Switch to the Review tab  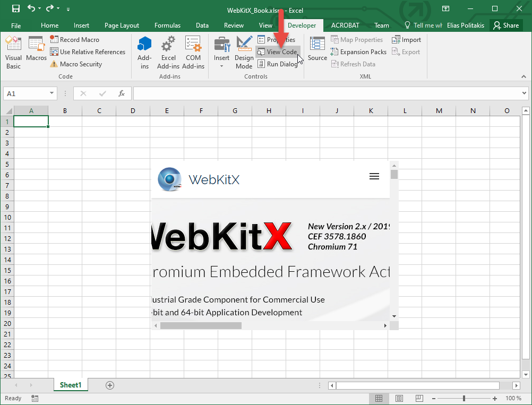click(234, 25)
